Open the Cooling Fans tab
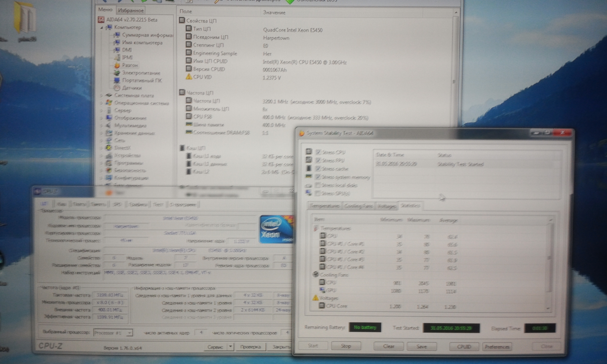This screenshot has height=364, width=607. (x=358, y=206)
